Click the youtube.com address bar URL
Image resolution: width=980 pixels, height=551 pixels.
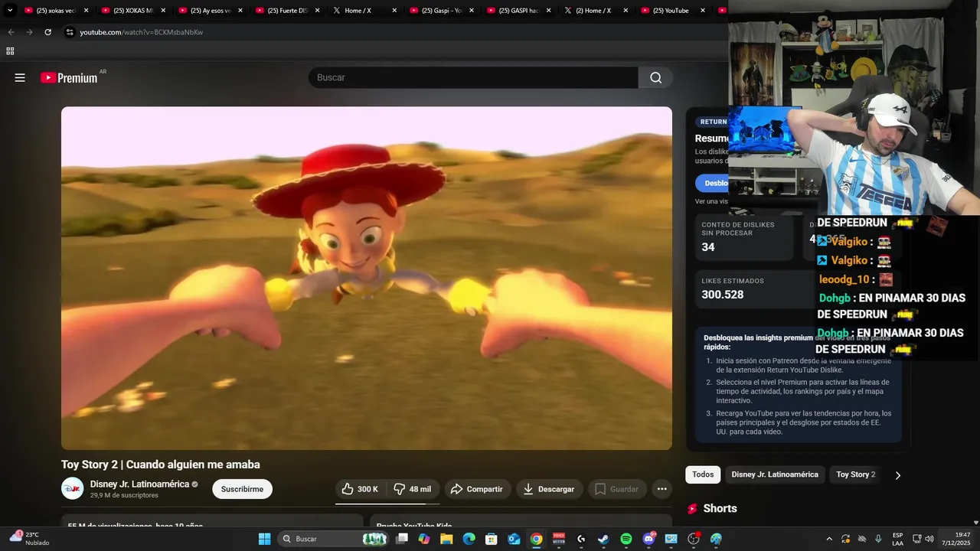pos(142,32)
